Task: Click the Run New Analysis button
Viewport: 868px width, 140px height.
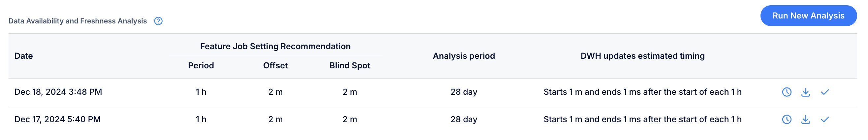Action: tap(808, 16)
